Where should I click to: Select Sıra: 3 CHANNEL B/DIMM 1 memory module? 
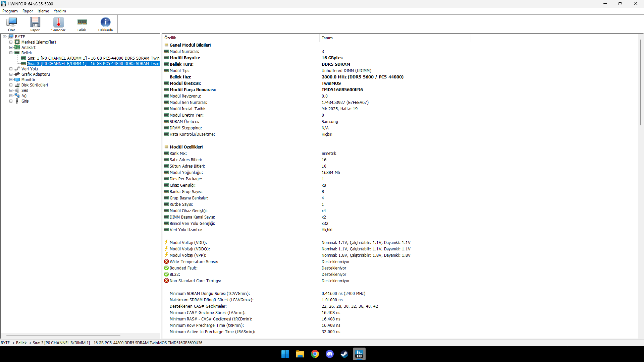point(94,64)
